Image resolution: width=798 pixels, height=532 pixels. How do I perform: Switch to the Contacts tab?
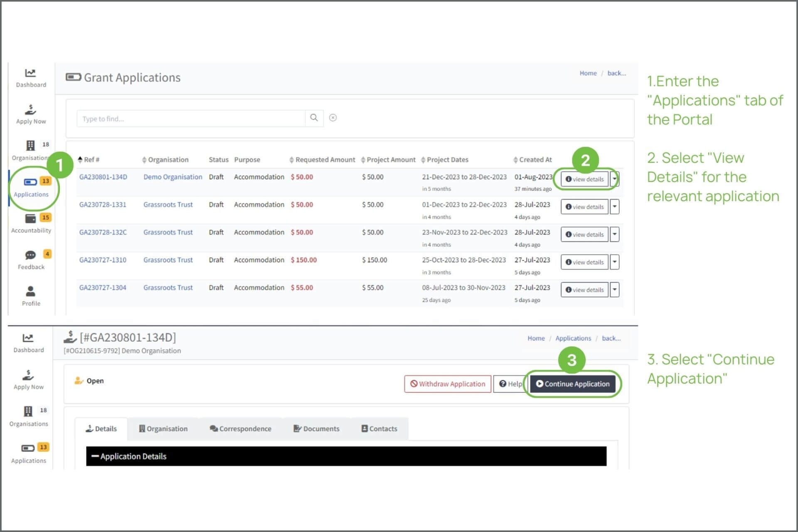(x=379, y=429)
